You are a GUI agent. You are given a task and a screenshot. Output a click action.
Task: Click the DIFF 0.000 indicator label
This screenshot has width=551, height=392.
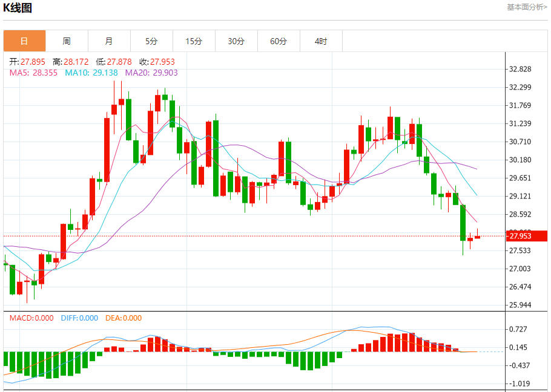pos(79,318)
